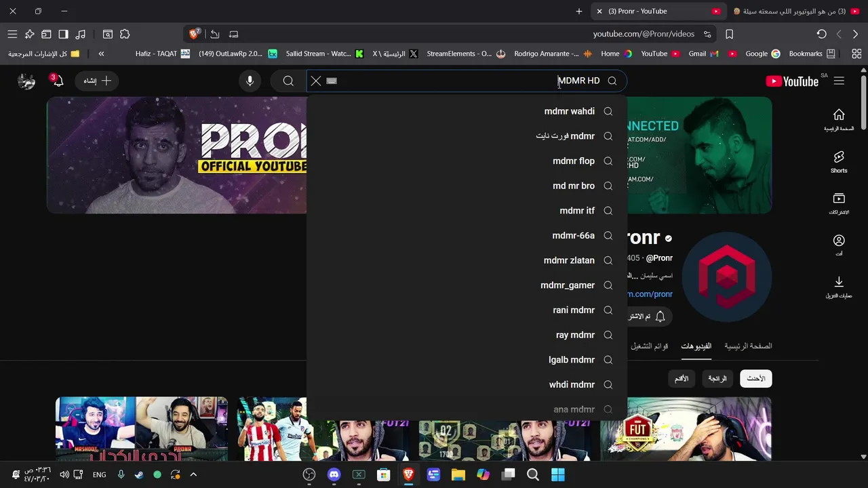Viewport: 868px width, 488px height.
Task: Choose the 'md mr bro' suggestion
Action: tap(467, 186)
